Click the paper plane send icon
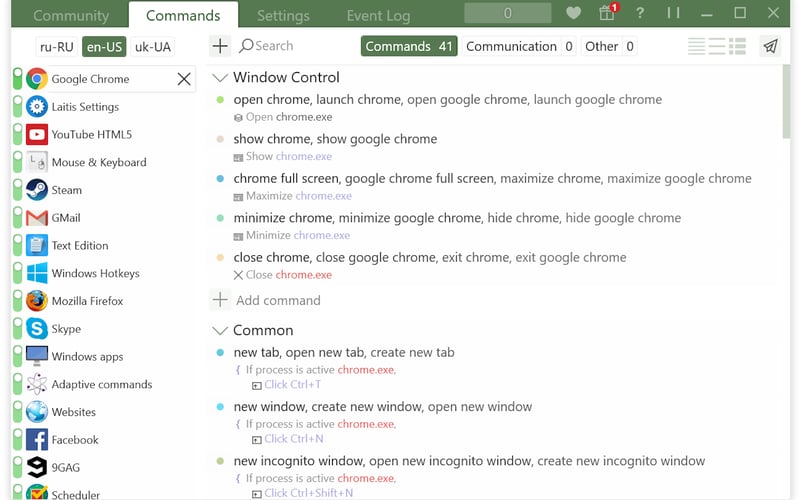Screen dimensions: 800x500 (770, 46)
